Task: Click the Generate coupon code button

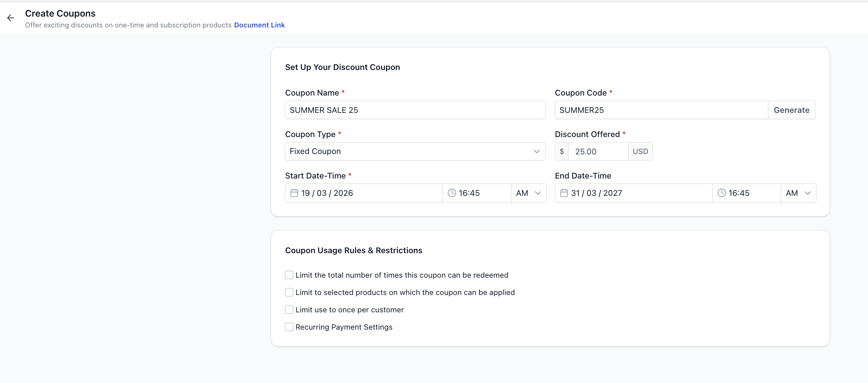Action: tap(792, 110)
